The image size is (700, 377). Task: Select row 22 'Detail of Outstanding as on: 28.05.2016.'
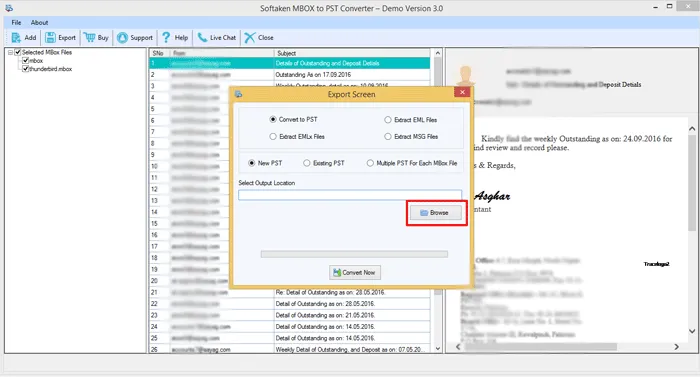coord(290,304)
